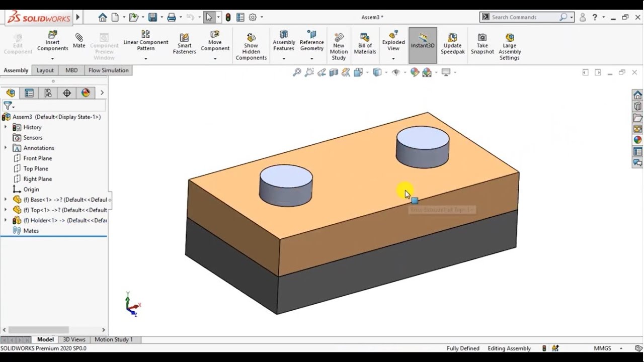Viewport: 644px width, 362px height.
Task: Click the Zoom to Fit magnifier icon
Action: [297, 72]
